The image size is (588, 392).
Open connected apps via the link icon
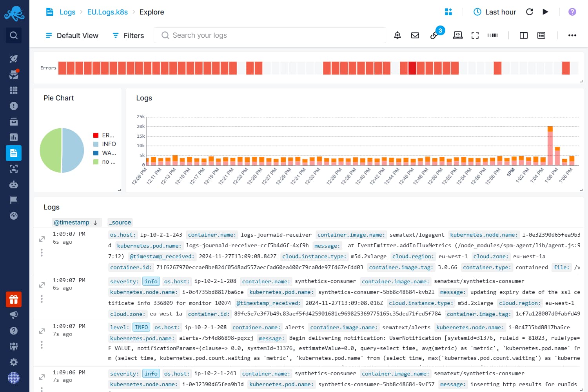434,35
